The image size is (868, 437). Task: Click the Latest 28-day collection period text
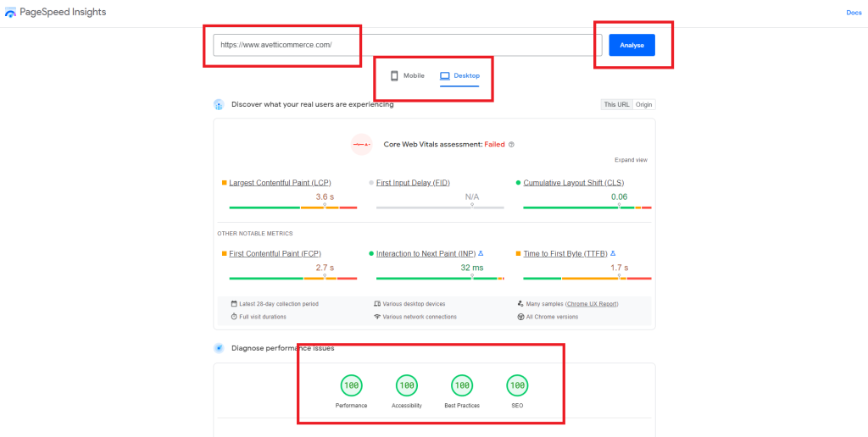279,304
